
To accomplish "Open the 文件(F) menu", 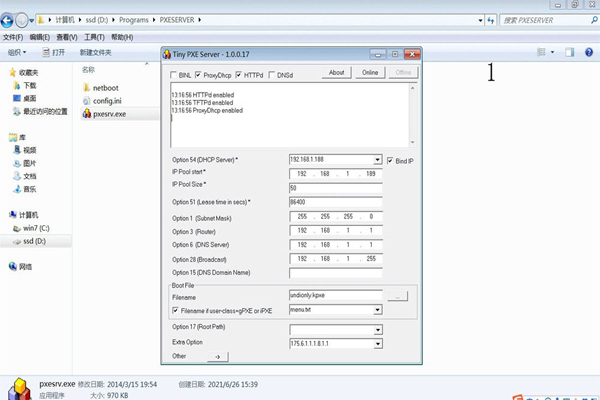I will pyautogui.click(x=13, y=37).
